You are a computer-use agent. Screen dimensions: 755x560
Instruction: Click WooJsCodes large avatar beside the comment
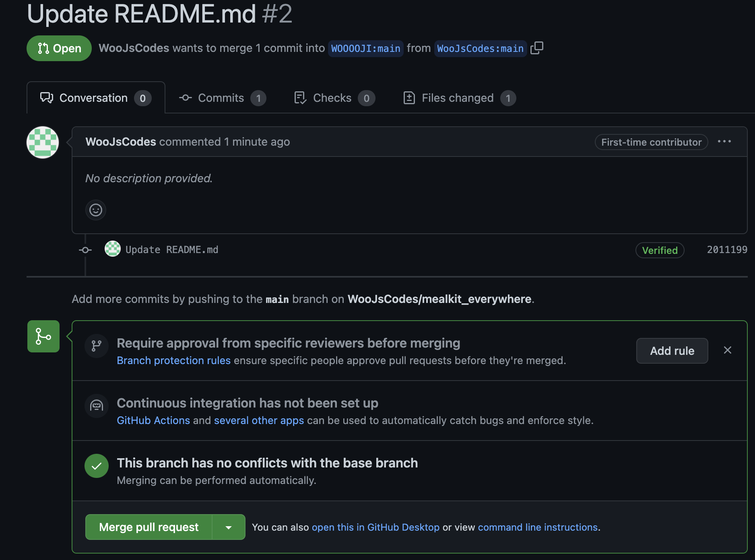click(43, 142)
